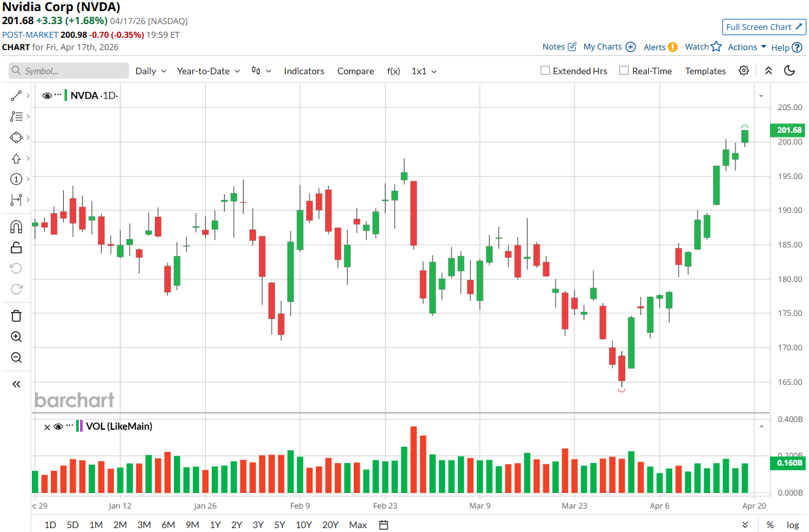
Task: Open Help link
Action: (786, 47)
